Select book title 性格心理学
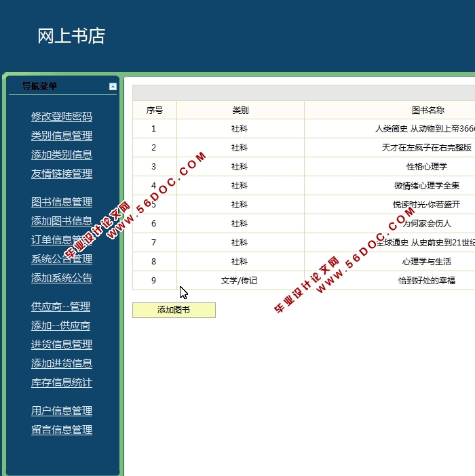The width and height of the screenshot is (475, 476). pyautogui.click(x=427, y=167)
